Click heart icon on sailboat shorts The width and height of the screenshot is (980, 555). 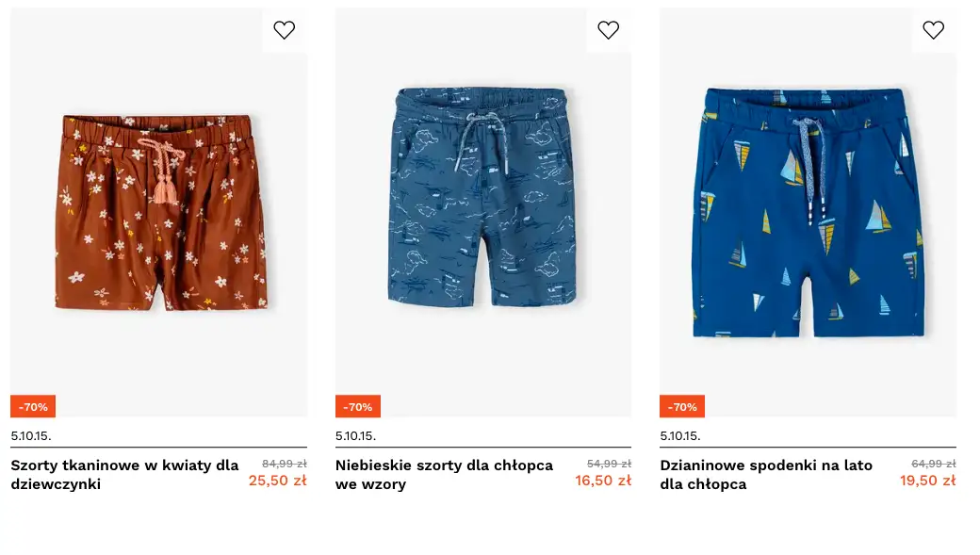click(x=933, y=30)
